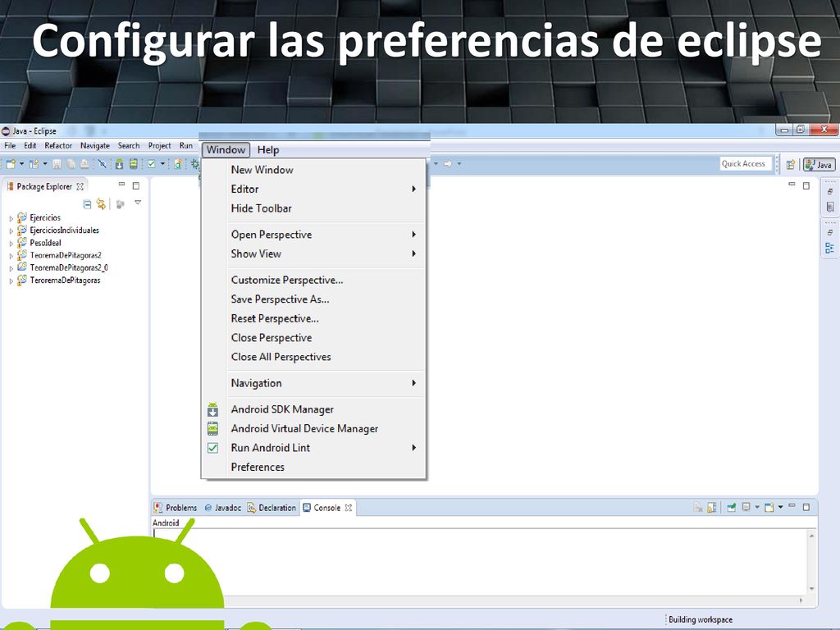Click the Save All toolbar icon
Viewport: 840px width, 630px height.
coord(71,164)
